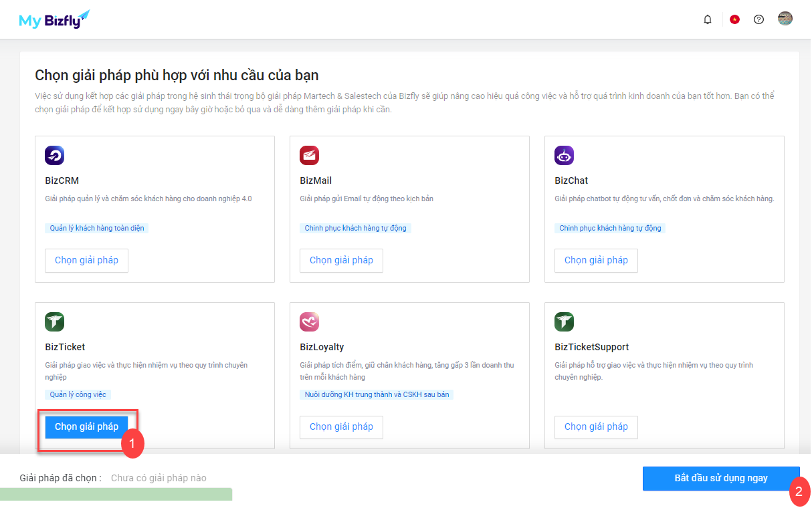Choose the BizTicket solution button
Image resolution: width=812 pixels, height=508 pixels.
86,427
